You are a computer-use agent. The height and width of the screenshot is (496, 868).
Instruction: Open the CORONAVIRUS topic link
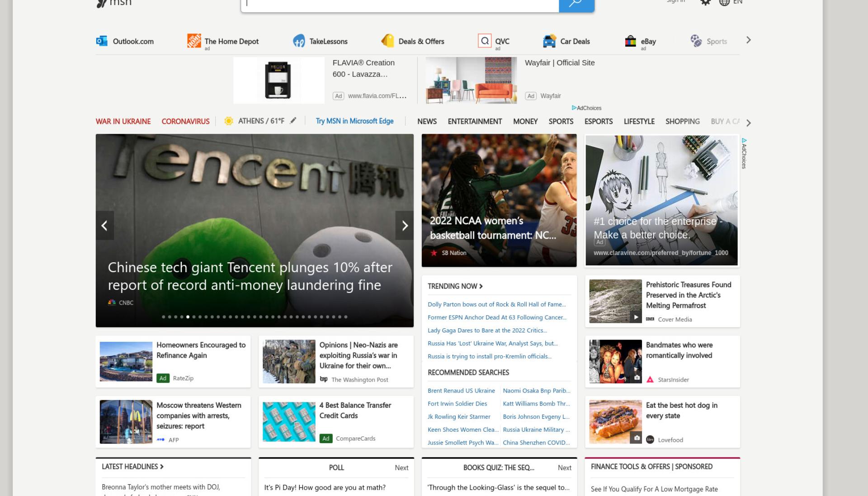(x=185, y=121)
